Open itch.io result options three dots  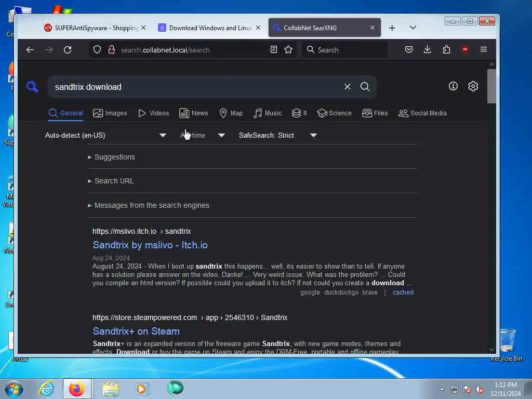coord(385,292)
